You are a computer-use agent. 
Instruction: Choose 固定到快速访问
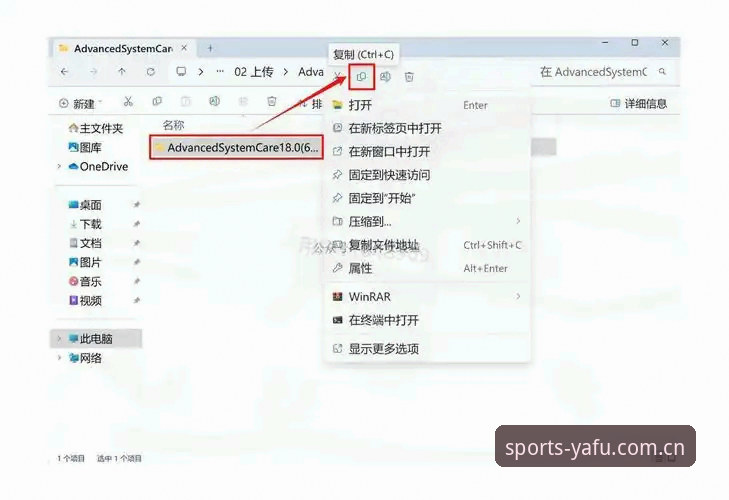click(x=427, y=175)
